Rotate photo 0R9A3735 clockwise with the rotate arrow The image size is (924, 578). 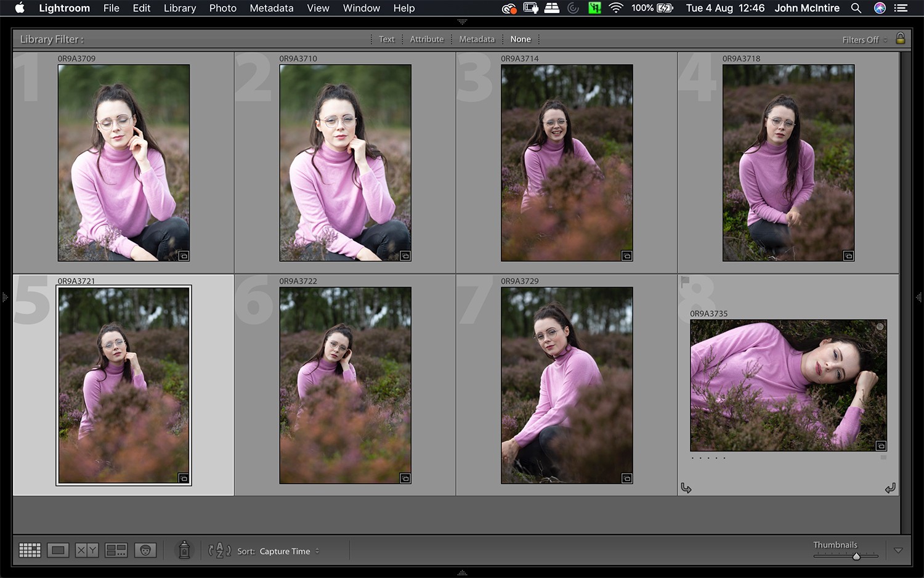click(891, 487)
